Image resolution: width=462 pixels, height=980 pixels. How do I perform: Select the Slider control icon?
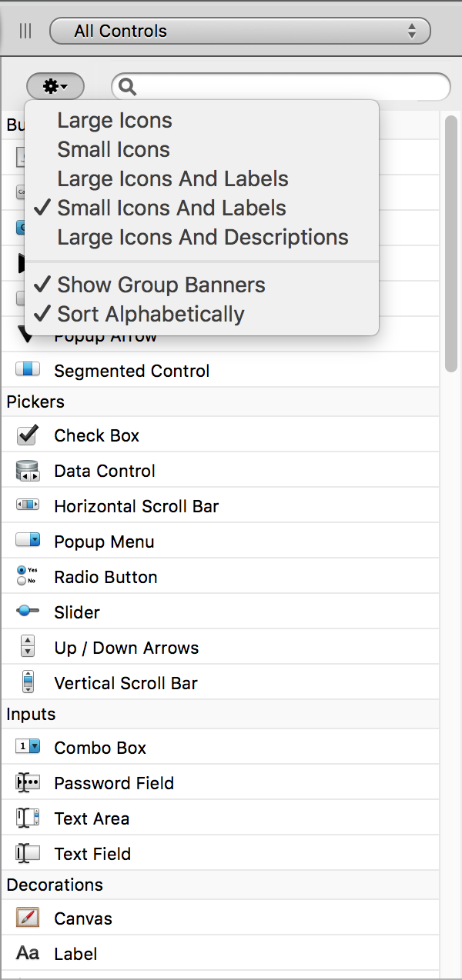coord(28,611)
